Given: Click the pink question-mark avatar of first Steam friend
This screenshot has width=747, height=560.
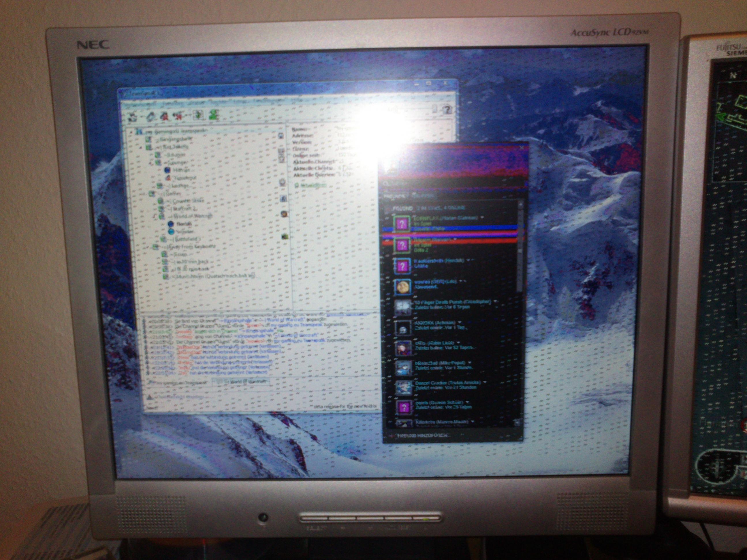Looking at the screenshot, I should pyautogui.click(x=402, y=224).
